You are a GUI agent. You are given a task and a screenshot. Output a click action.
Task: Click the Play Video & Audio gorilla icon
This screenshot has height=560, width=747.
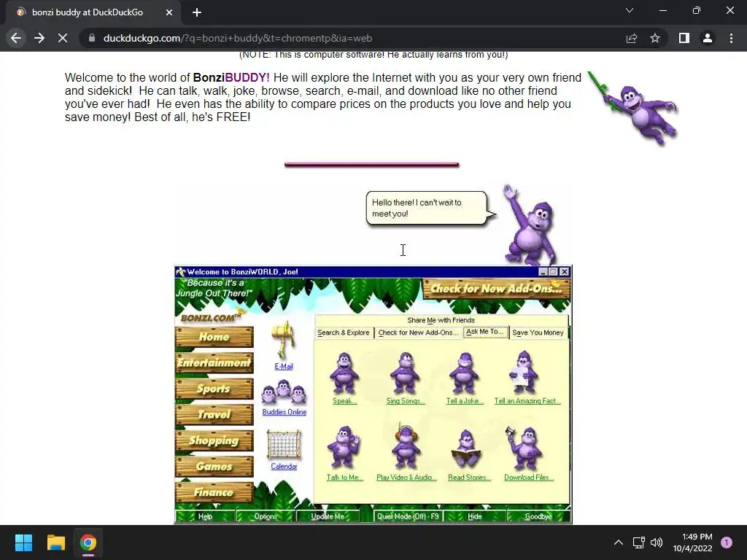[x=406, y=447]
